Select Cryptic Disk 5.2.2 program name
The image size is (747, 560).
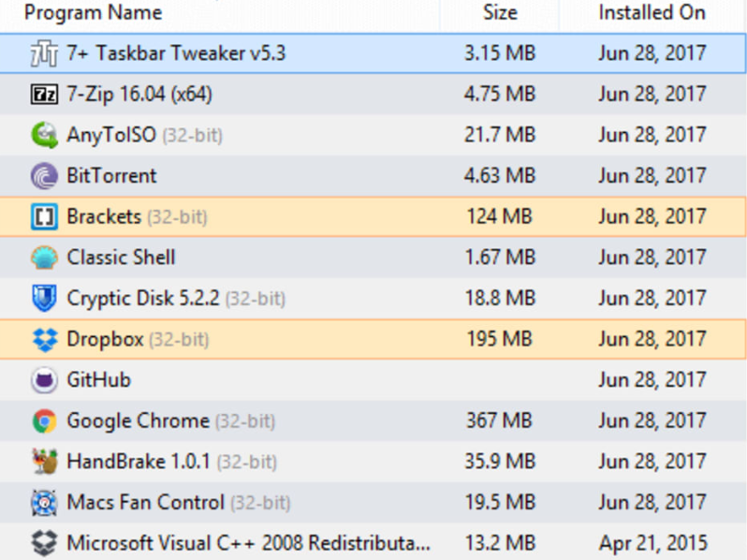143,299
